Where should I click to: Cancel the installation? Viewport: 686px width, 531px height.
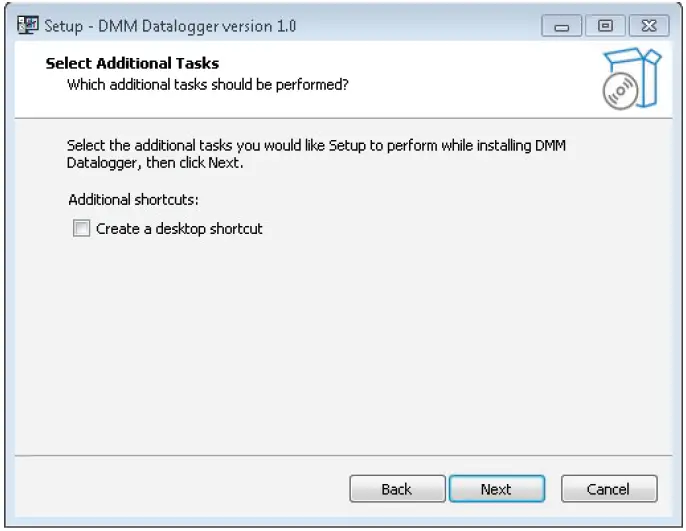608,489
